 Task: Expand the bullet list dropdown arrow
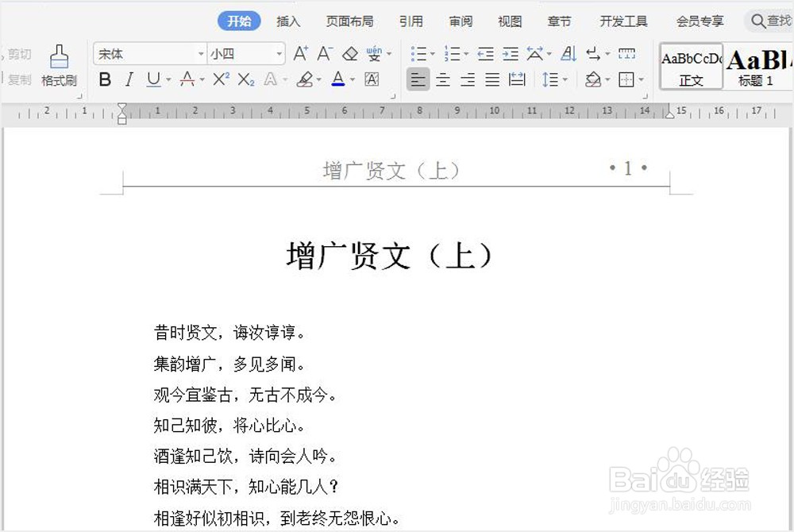coord(433,54)
